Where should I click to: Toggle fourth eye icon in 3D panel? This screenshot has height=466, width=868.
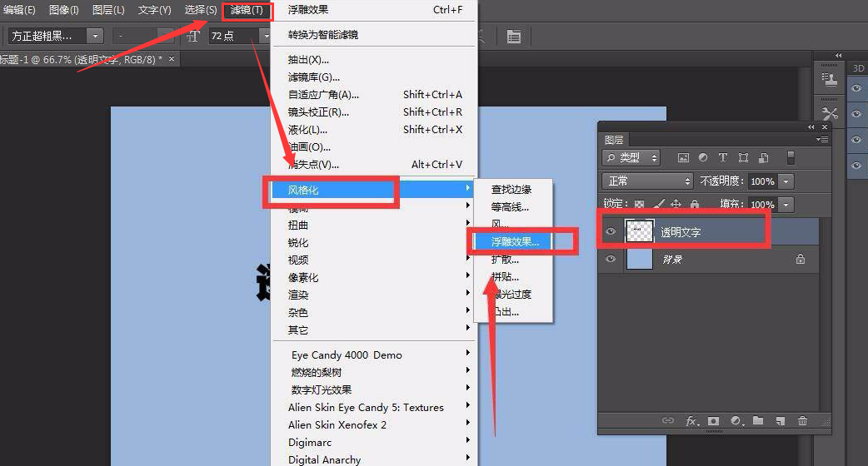[x=856, y=166]
